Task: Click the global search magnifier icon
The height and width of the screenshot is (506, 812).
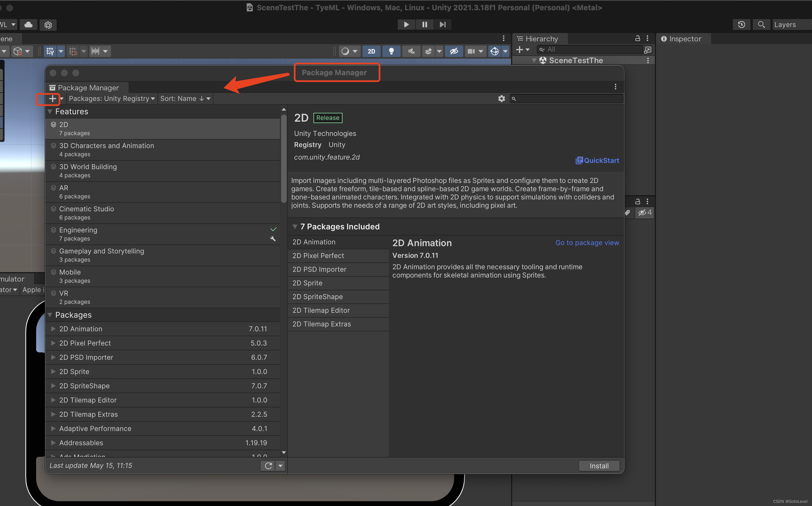Action: click(x=761, y=25)
